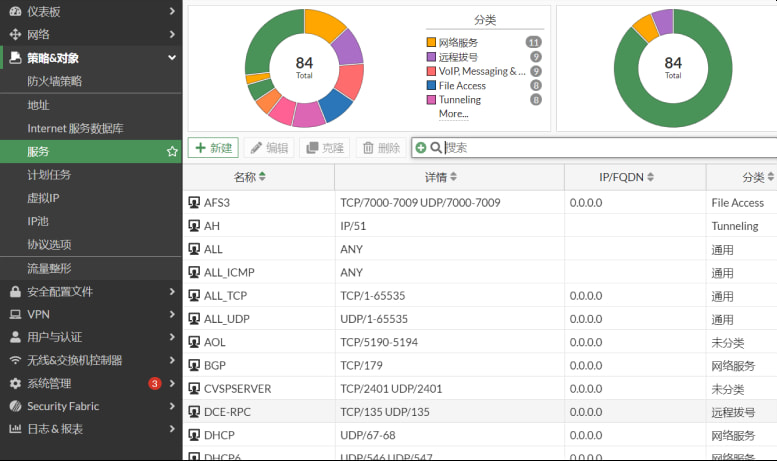Click the service icon beside AFS3
Viewport: 777px width, 461px height.
[x=194, y=203]
